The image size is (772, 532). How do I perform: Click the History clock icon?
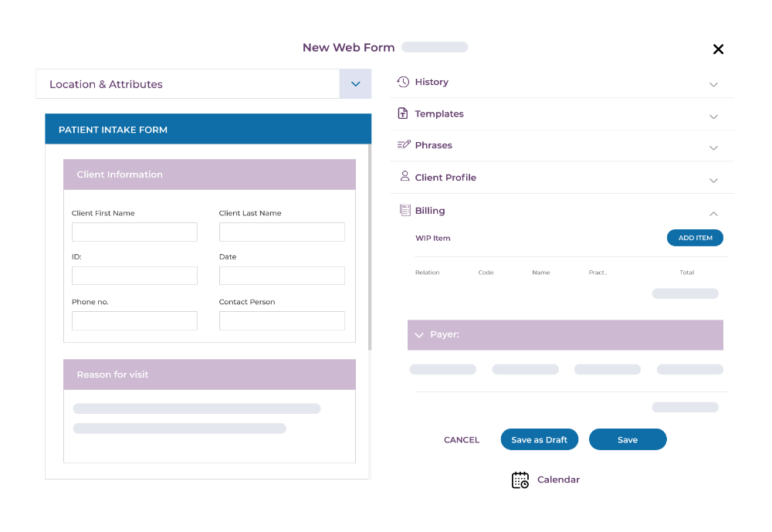(x=403, y=82)
